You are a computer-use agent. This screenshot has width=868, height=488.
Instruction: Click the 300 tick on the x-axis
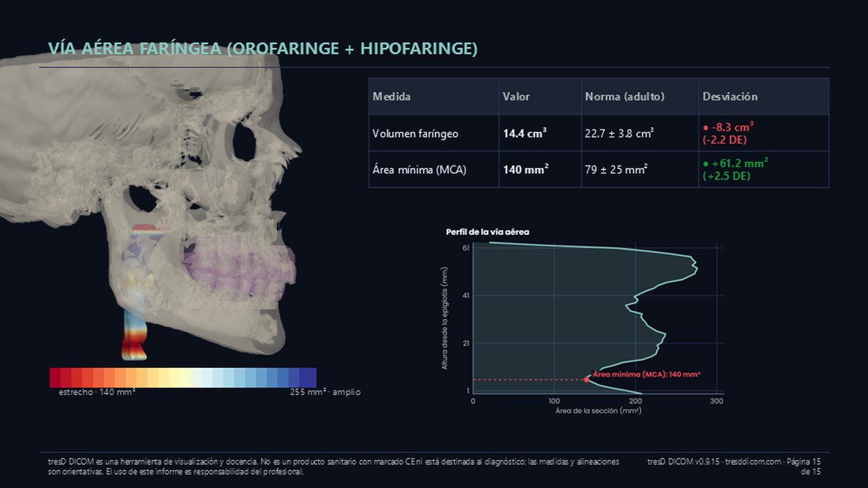716,401
